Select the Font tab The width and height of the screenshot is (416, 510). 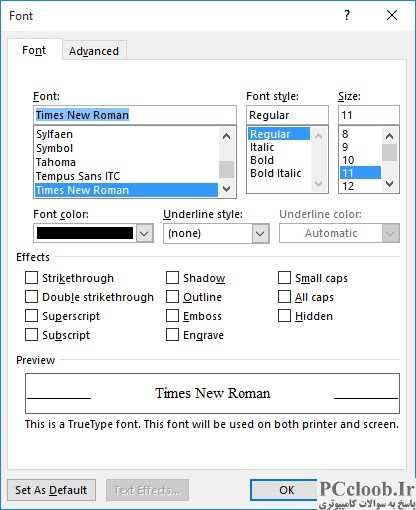click(x=34, y=50)
